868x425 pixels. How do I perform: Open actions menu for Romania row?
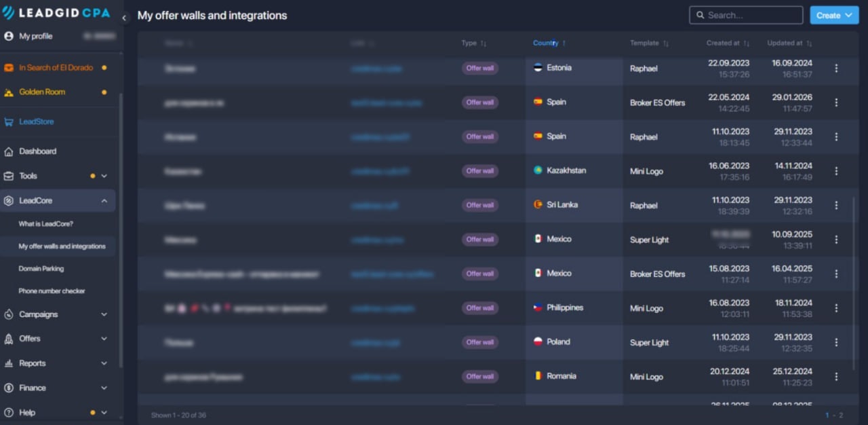coord(836,377)
